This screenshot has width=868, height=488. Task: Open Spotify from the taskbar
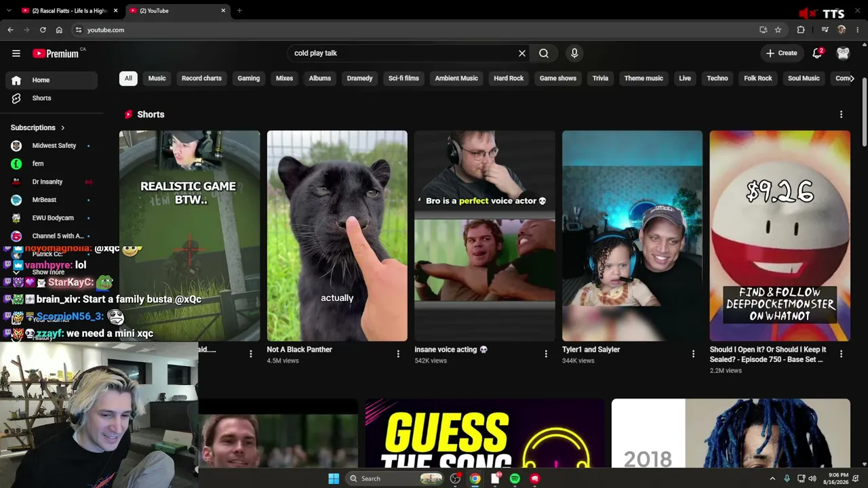click(x=515, y=479)
